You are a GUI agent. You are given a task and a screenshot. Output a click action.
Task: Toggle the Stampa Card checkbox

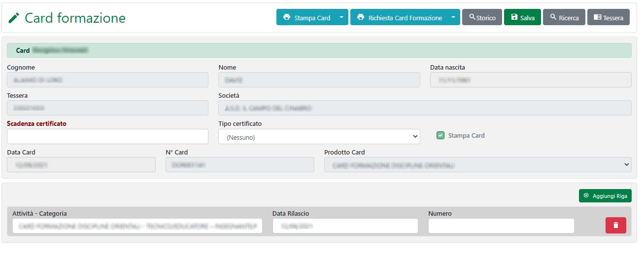[x=441, y=135]
